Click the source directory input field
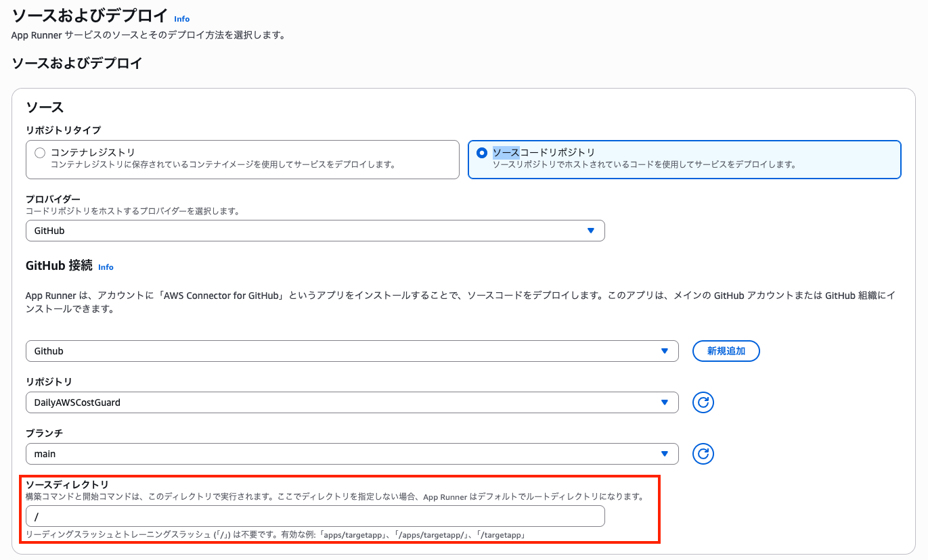This screenshot has width=928, height=560. pos(315,516)
